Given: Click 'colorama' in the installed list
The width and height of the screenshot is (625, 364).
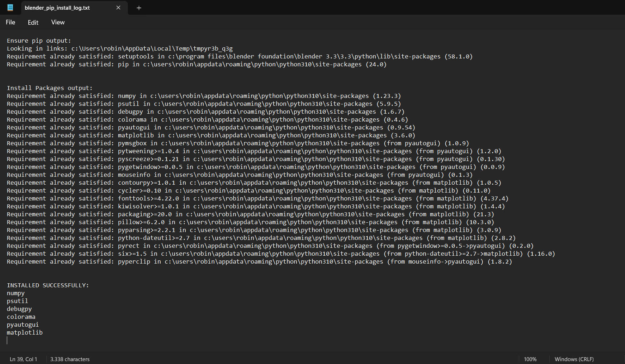Looking at the screenshot, I should pos(21,317).
